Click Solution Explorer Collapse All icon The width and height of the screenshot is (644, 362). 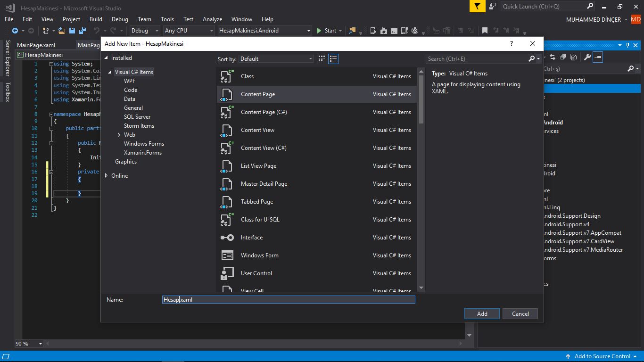[563, 57]
